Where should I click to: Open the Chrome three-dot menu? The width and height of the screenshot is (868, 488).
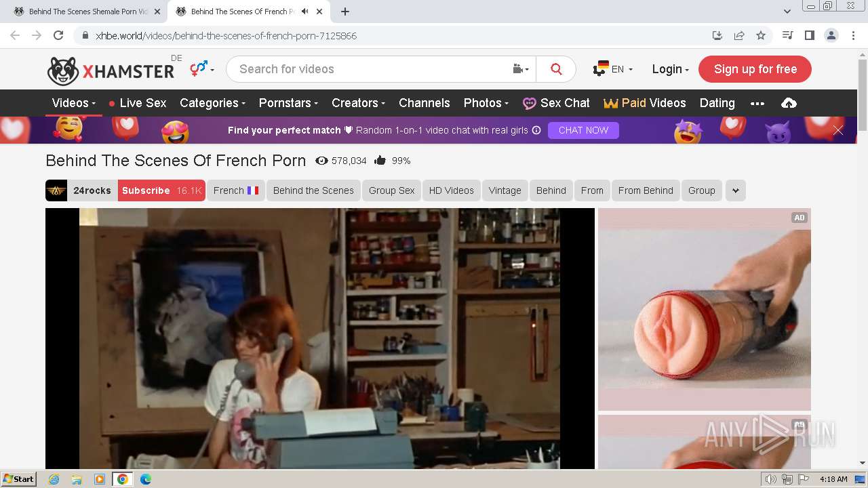click(x=852, y=35)
